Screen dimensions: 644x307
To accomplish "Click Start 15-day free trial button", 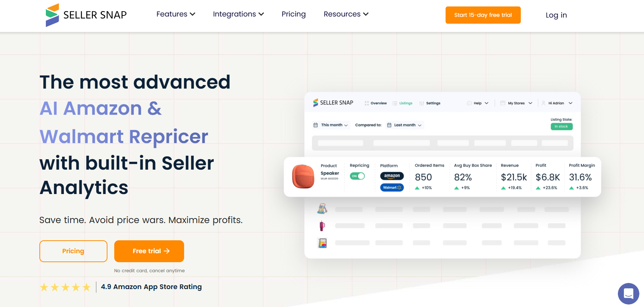I will coord(483,15).
